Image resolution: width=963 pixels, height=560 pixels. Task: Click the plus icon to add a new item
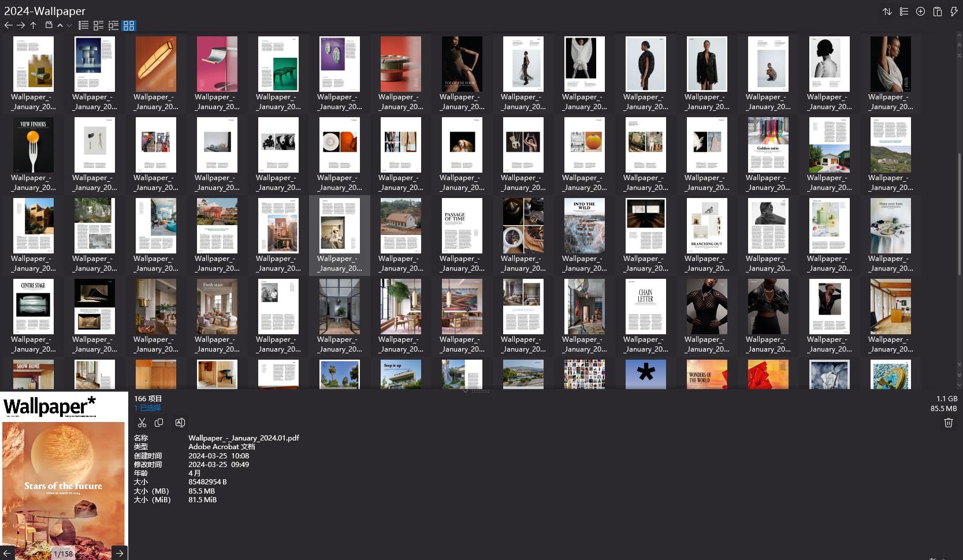point(921,11)
